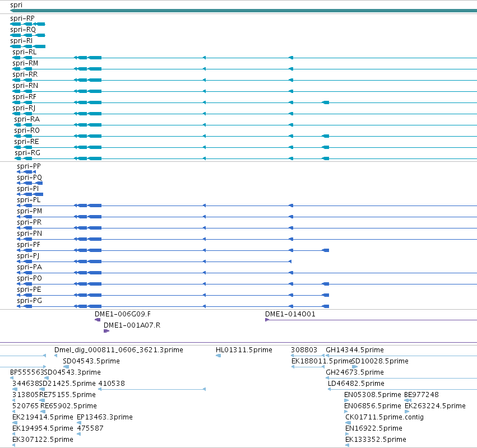This screenshot has width=477, height=448.
Task: Open the EK194954.5prime EST label
Action: click(x=43, y=428)
